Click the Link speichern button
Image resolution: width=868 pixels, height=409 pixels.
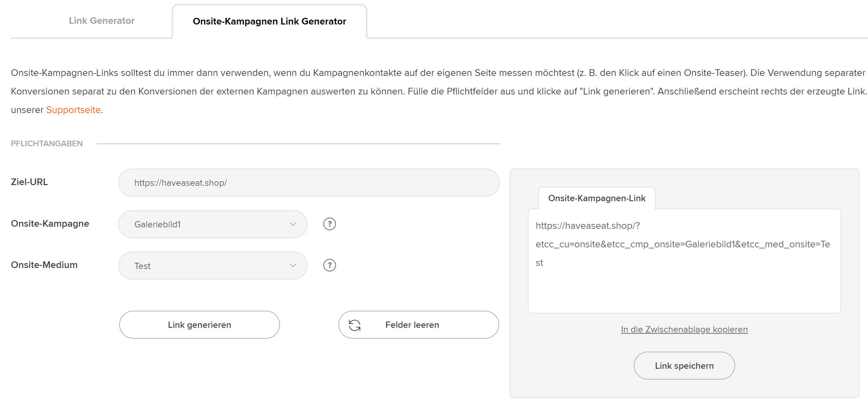tap(684, 366)
